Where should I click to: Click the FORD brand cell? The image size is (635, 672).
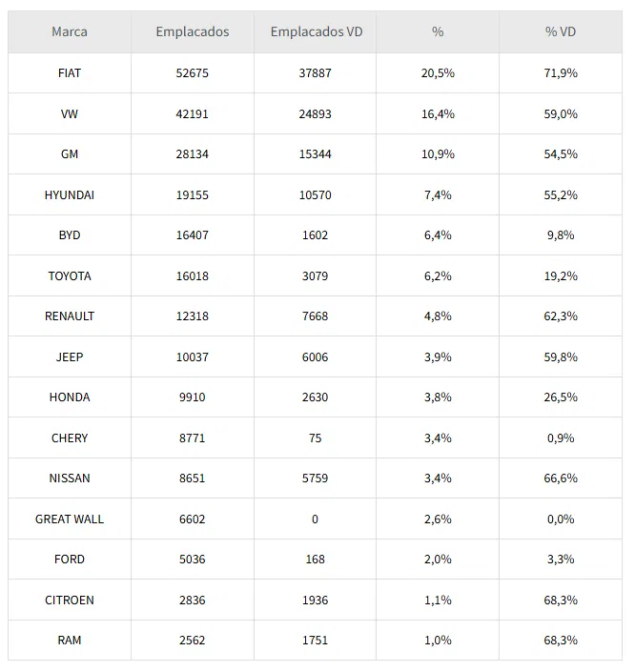point(70,560)
